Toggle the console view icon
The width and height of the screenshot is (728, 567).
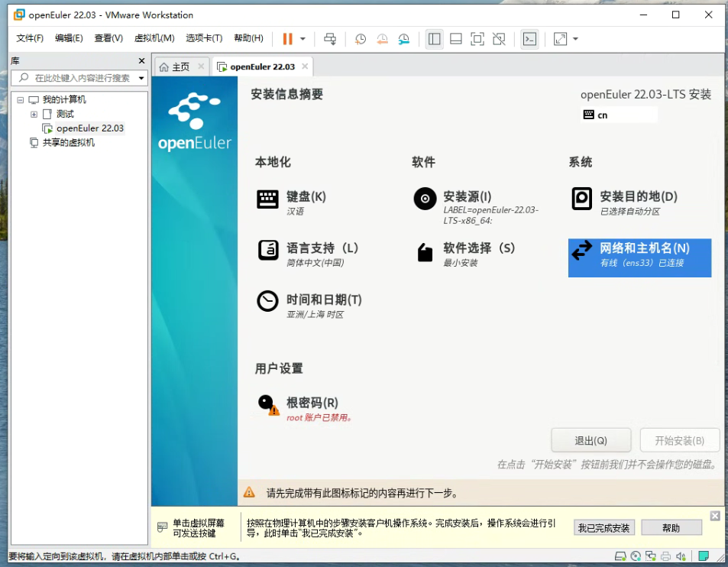click(529, 39)
